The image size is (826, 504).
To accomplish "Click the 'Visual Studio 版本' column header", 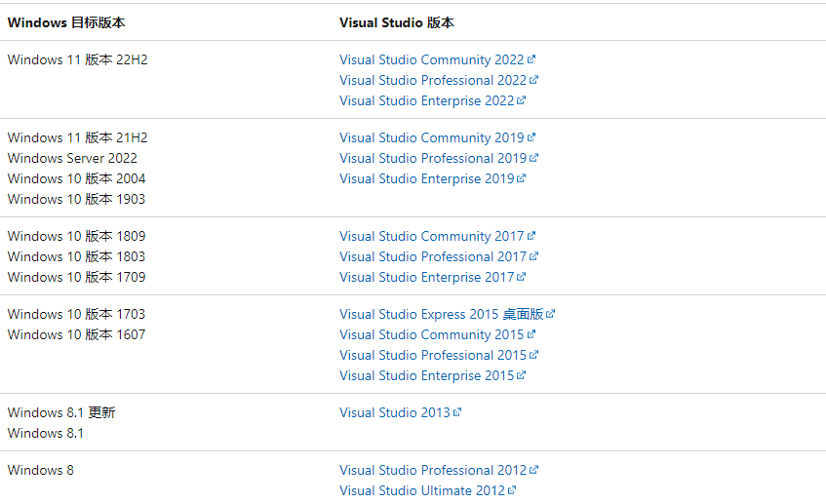I will click(397, 22).
